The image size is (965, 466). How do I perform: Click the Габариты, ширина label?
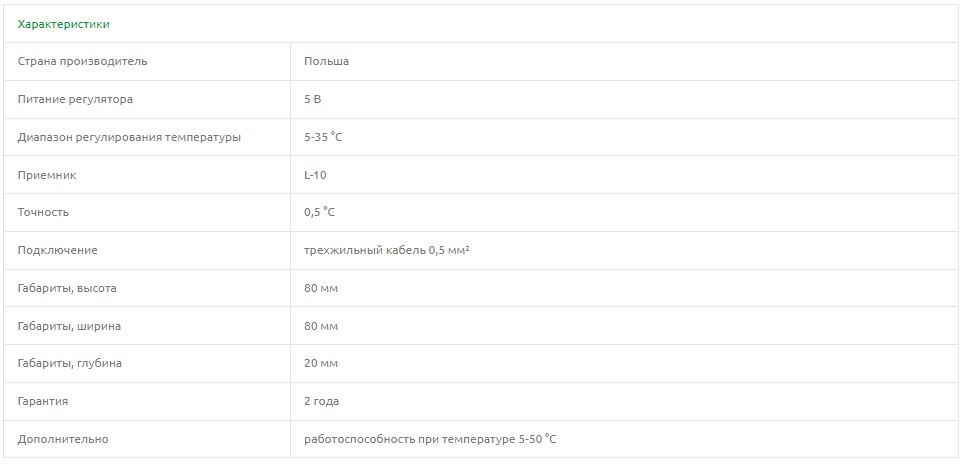(70, 327)
